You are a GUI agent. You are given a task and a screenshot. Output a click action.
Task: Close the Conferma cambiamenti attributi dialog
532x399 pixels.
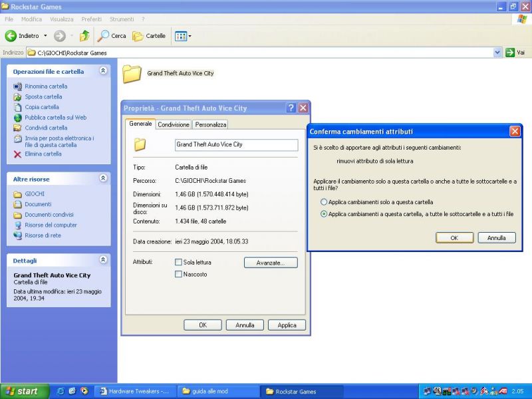(x=515, y=131)
